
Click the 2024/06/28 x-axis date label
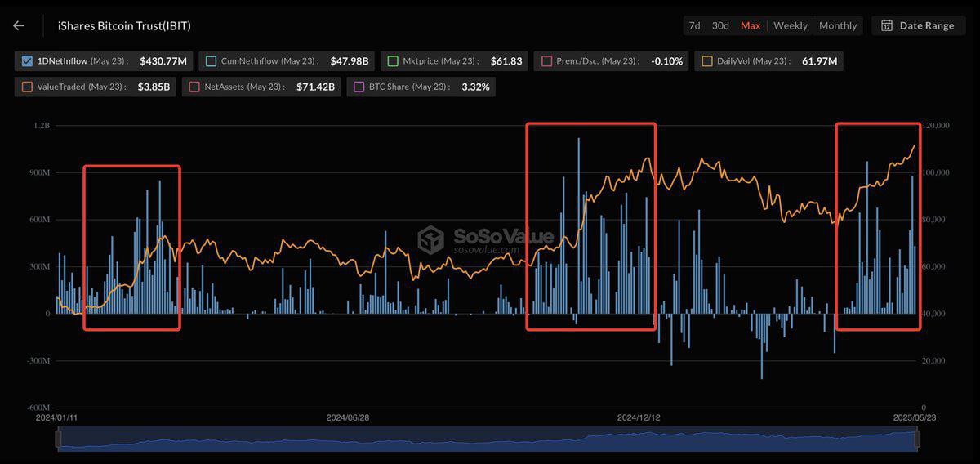coord(348,417)
